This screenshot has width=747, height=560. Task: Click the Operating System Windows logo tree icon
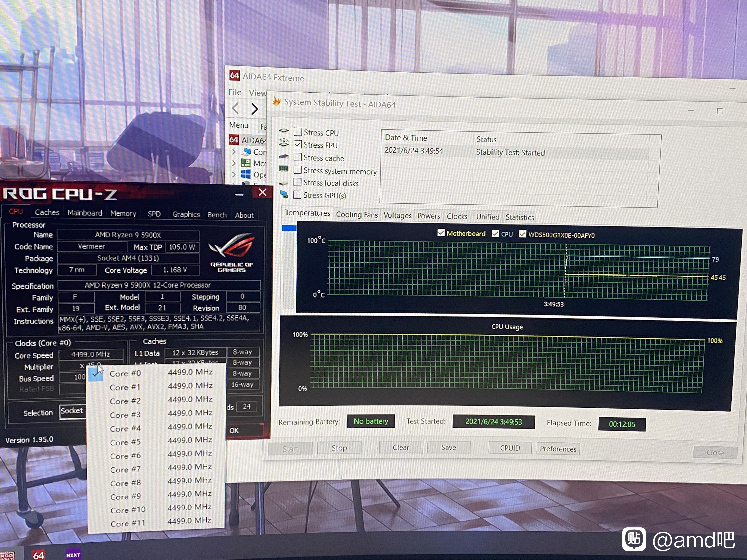245,174
